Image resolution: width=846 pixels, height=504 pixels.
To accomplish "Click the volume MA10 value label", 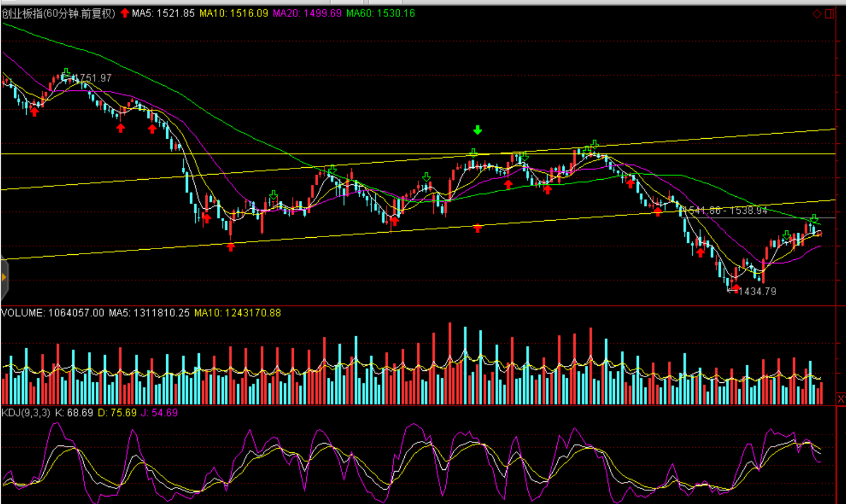I will [237, 313].
